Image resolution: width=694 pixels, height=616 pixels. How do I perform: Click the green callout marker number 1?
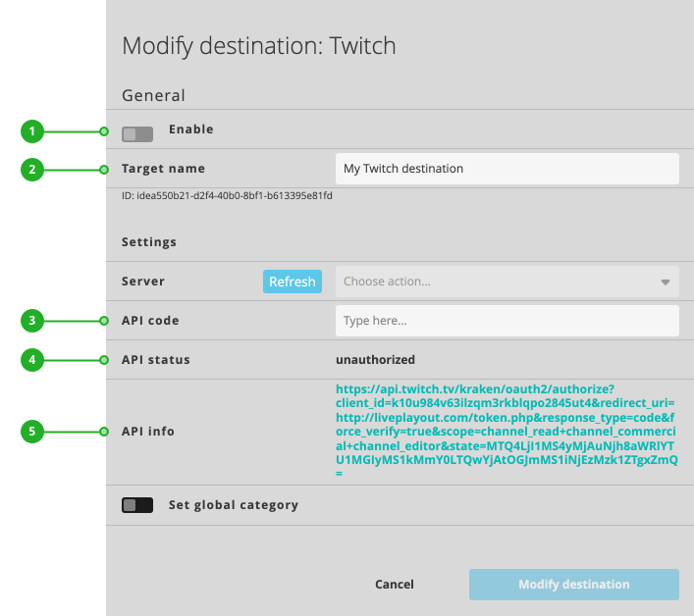point(32,130)
